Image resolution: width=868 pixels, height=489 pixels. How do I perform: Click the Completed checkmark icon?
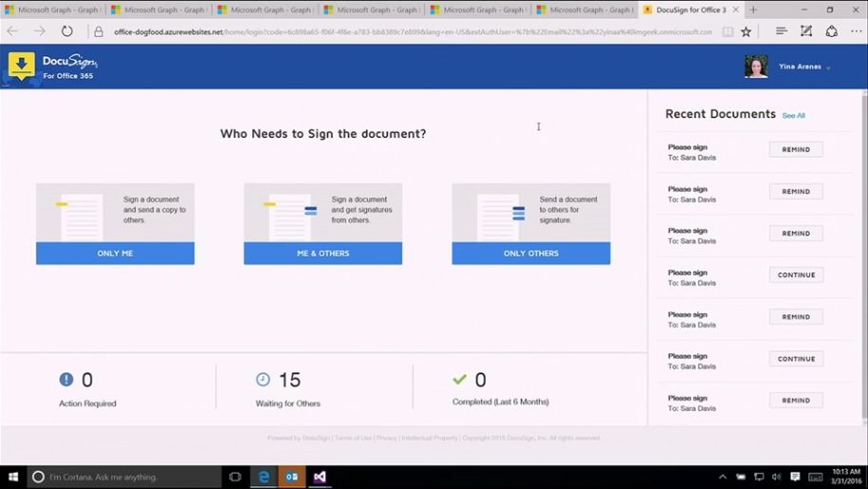(x=459, y=380)
